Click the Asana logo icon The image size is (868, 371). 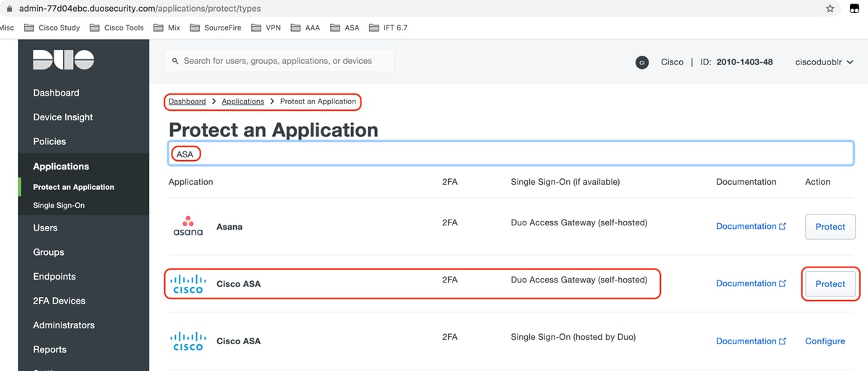(188, 226)
